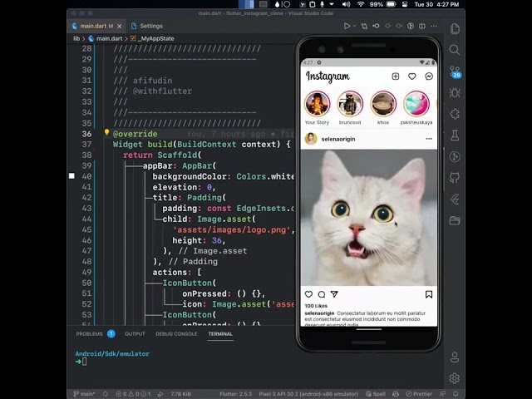
Task: Open zaksheuskaya story thumbnail
Action: pyautogui.click(x=416, y=103)
